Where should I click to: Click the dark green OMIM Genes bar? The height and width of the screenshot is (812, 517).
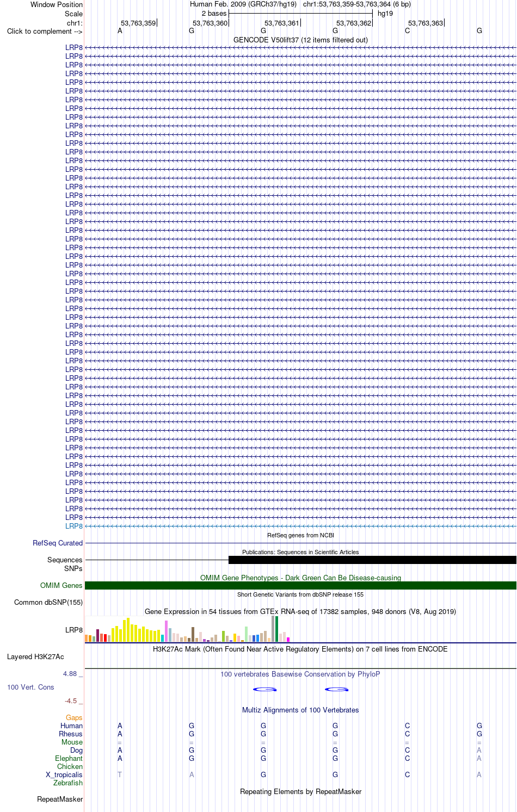coord(300,585)
